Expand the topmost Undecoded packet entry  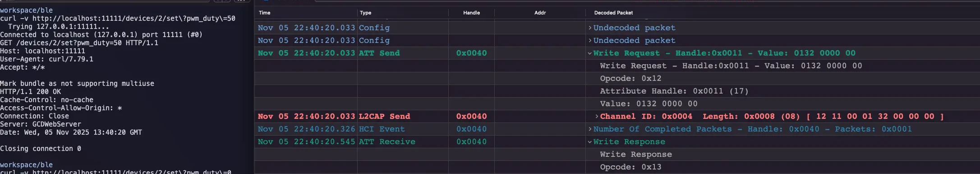590,28
